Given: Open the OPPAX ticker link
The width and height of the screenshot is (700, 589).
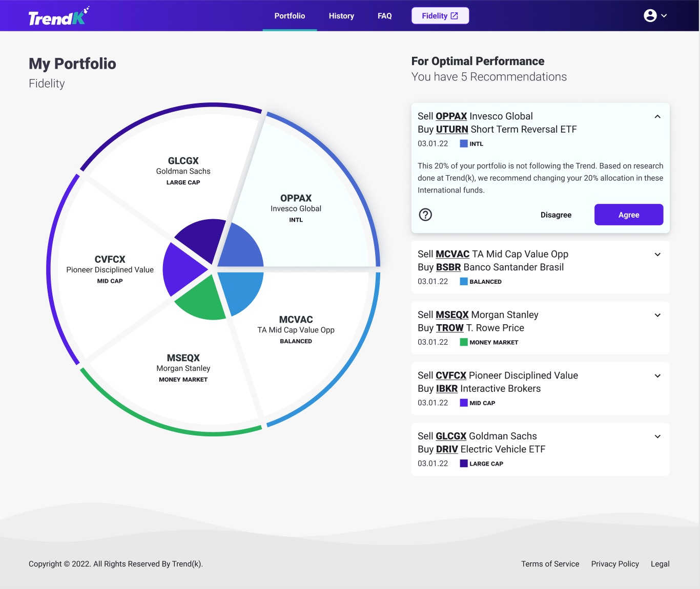Looking at the screenshot, I should coord(451,116).
